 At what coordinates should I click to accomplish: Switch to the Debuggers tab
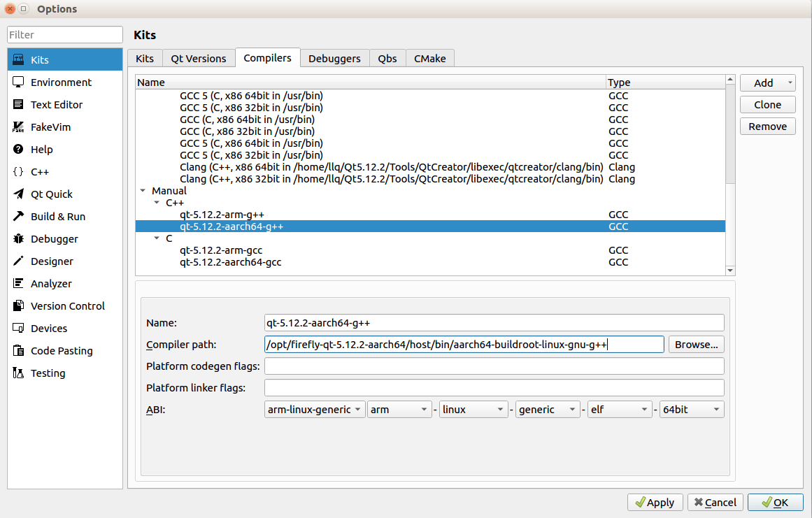click(x=334, y=59)
